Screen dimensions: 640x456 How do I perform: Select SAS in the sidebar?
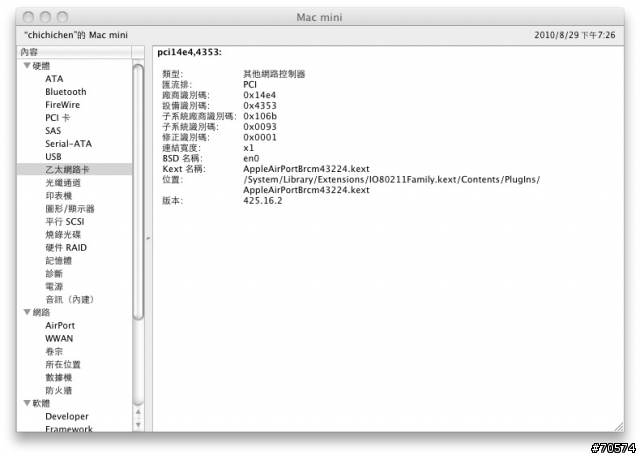coord(53,131)
